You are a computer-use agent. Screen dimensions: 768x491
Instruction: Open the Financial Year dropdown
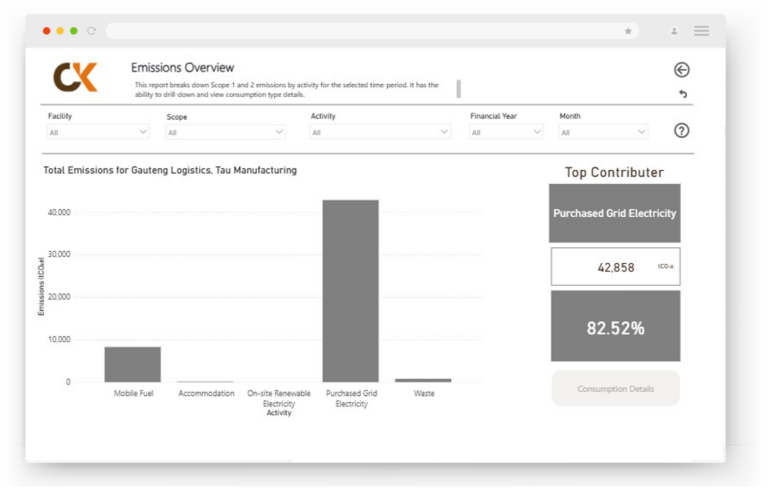click(x=506, y=132)
